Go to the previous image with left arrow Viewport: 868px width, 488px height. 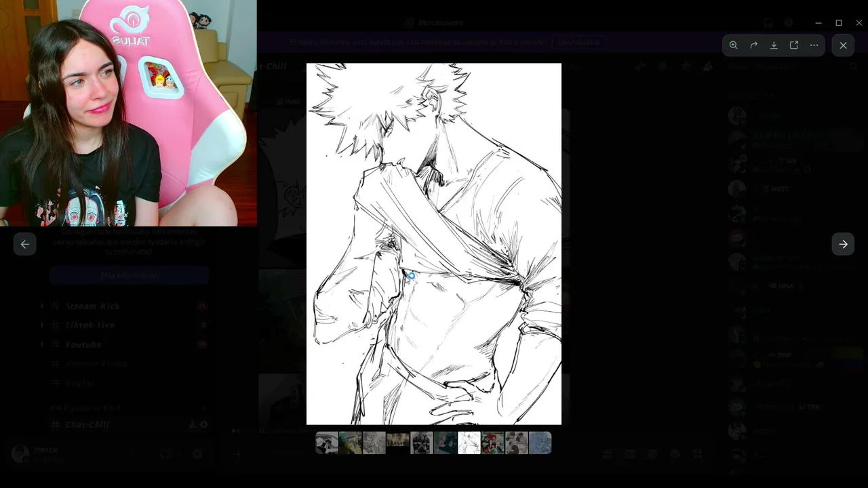(25, 244)
